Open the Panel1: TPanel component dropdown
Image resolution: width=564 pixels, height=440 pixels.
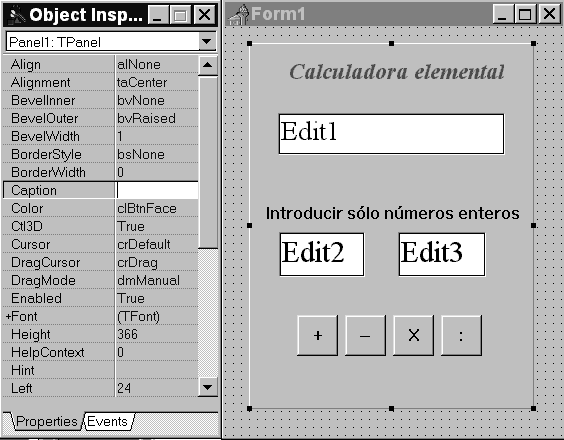pyautogui.click(x=207, y=42)
